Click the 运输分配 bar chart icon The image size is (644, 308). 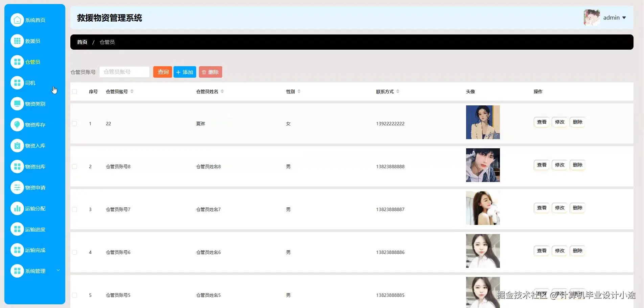point(17,208)
